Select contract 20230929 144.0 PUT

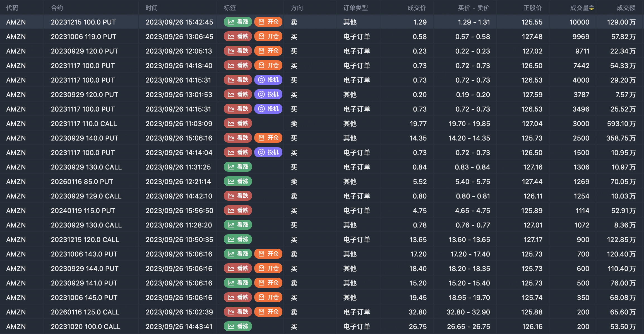[x=85, y=268]
